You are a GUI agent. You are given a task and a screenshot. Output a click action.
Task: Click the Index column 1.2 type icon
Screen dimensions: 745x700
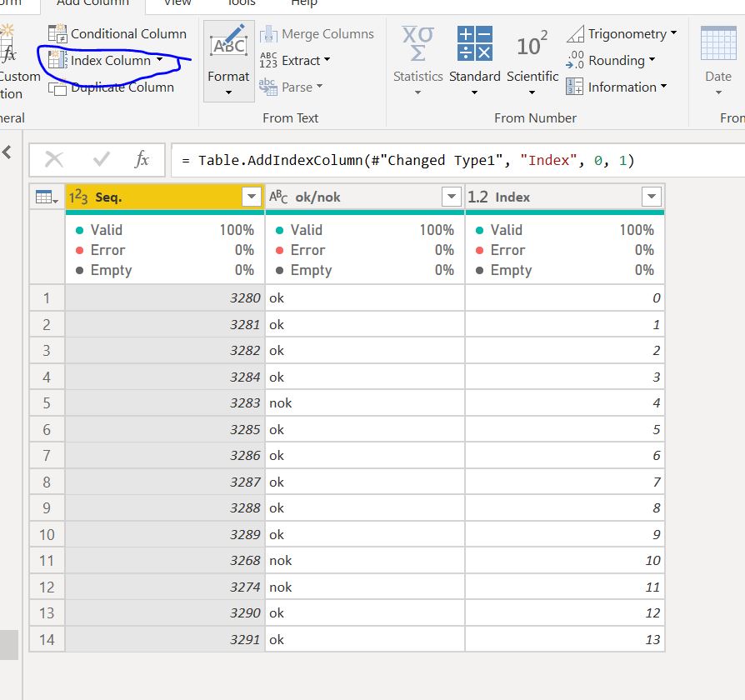point(477,197)
